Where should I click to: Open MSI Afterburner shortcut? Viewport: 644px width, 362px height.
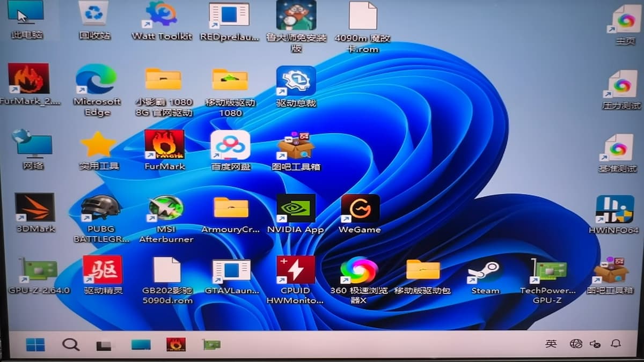(x=166, y=219)
